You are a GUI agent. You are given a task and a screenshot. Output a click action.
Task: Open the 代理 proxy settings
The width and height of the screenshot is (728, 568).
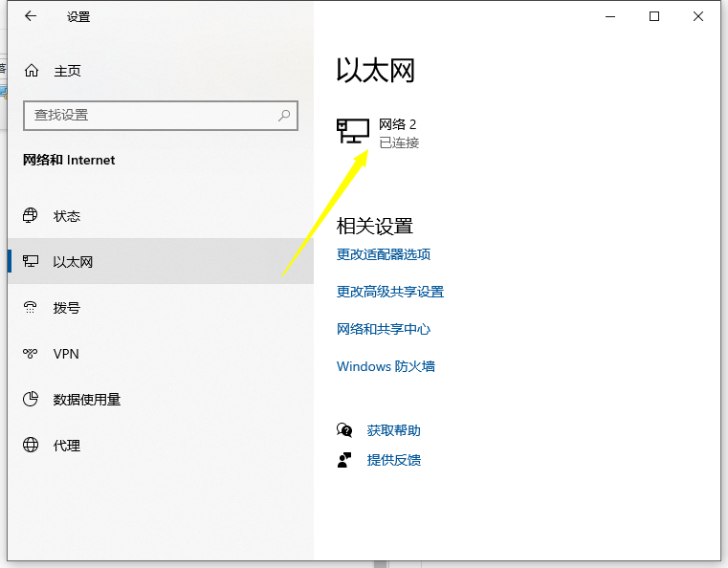(66, 446)
